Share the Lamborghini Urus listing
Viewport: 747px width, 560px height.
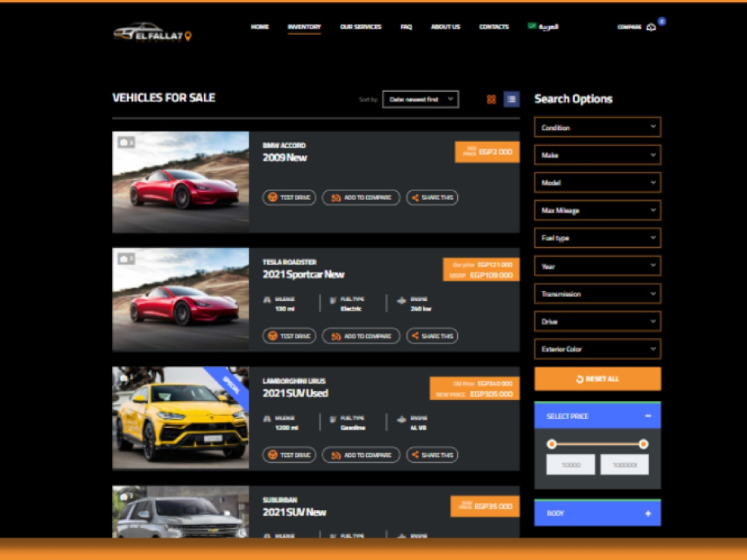click(432, 455)
